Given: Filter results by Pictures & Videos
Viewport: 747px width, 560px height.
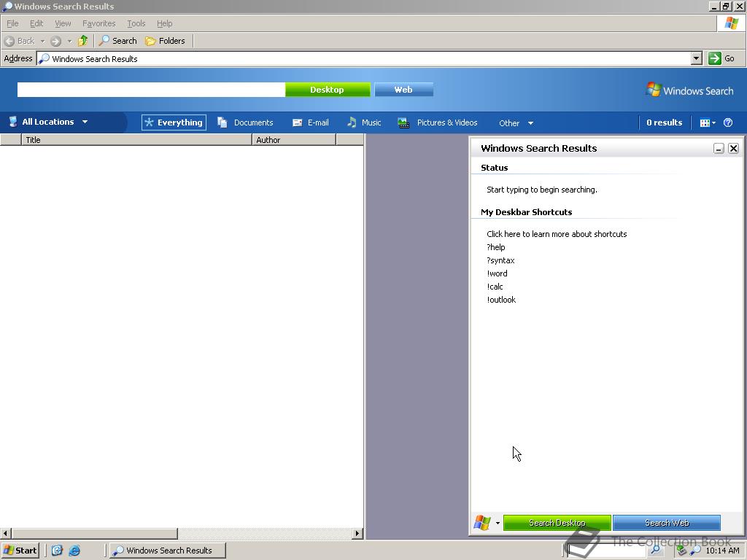Looking at the screenshot, I should point(438,122).
